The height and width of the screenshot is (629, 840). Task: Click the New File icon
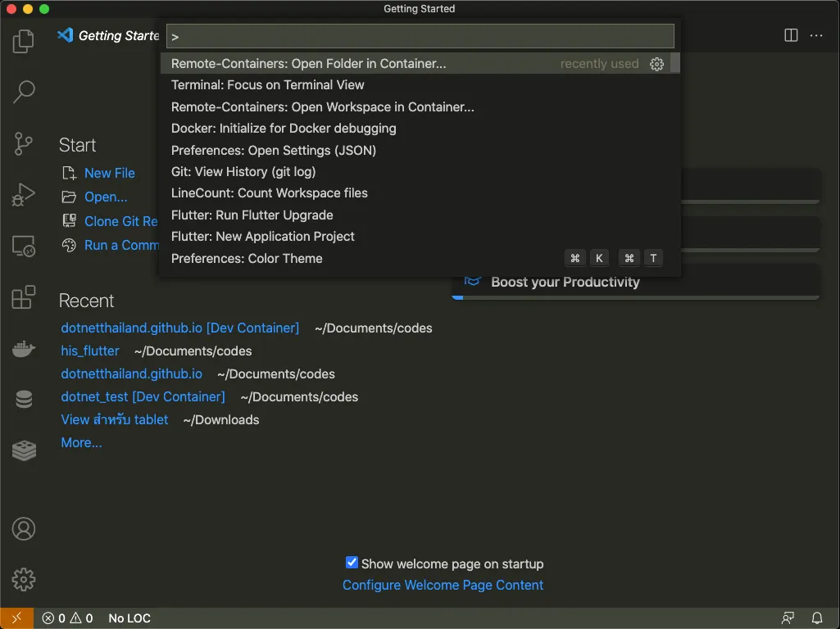point(69,173)
